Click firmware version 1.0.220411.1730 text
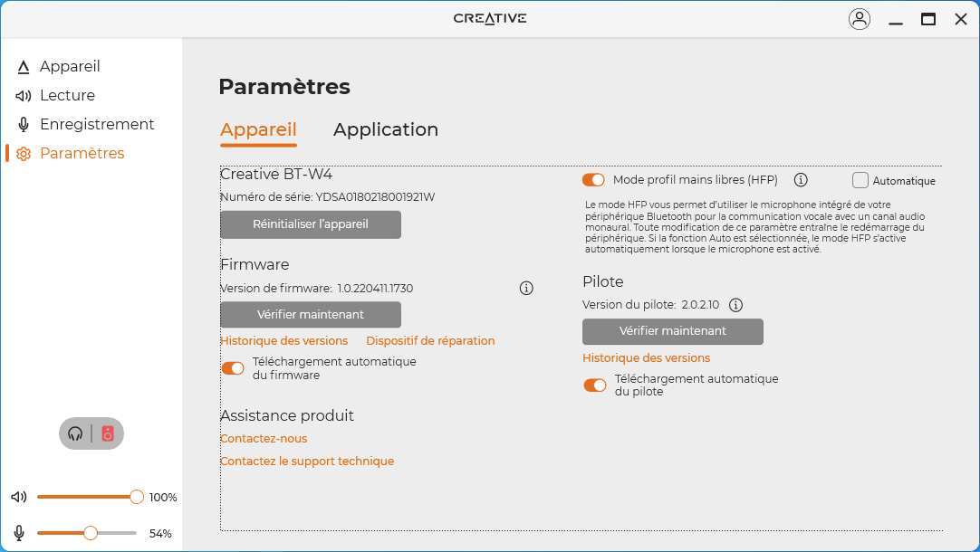 (375, 289)
